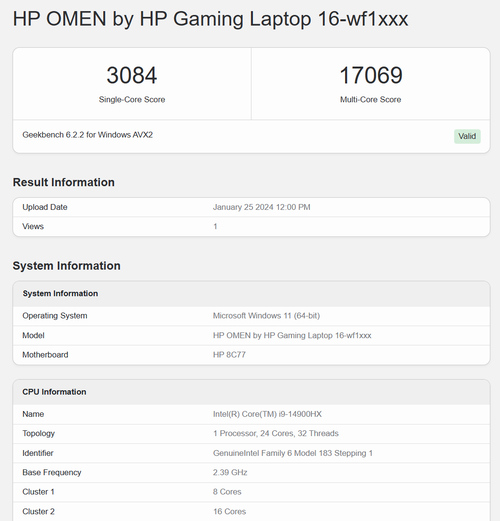Click the 17069 multi-core score number
The width and height of the screenshot is (500, 521).
click(x=371, y=75)
